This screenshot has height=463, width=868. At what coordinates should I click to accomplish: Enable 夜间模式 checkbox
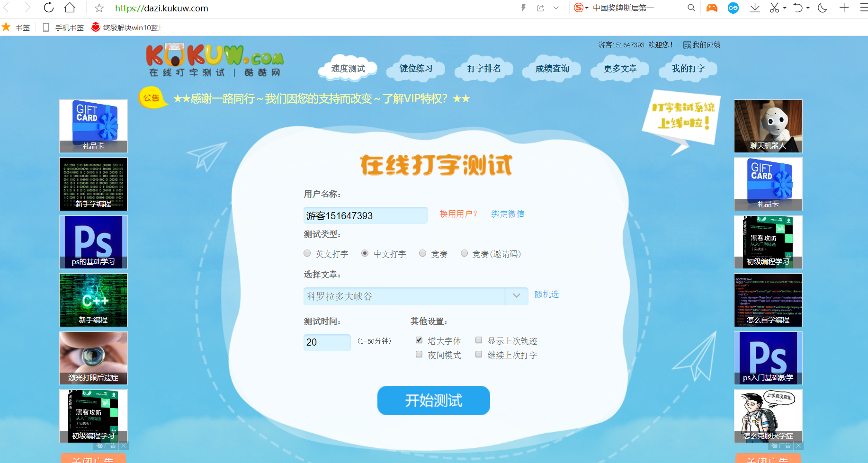coord(419,354)
